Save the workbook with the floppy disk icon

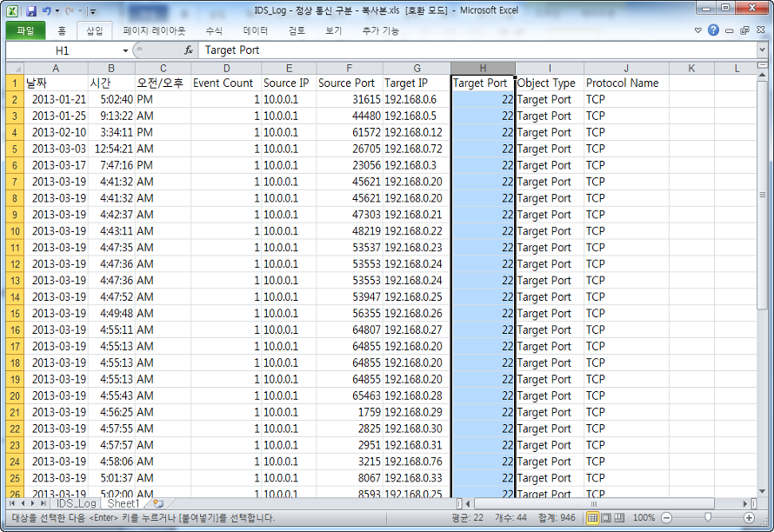pyautogui.click(x=31, y=10)
